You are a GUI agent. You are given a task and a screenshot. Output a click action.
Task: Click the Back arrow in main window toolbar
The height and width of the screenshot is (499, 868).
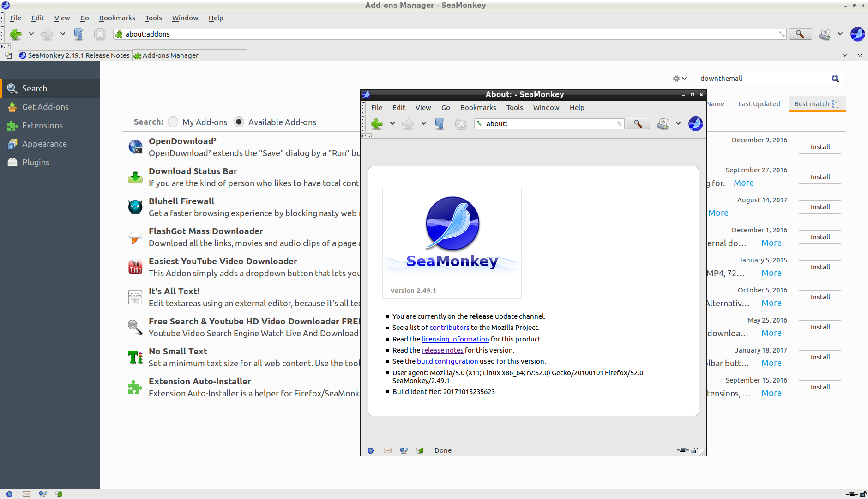pos(16,34)
